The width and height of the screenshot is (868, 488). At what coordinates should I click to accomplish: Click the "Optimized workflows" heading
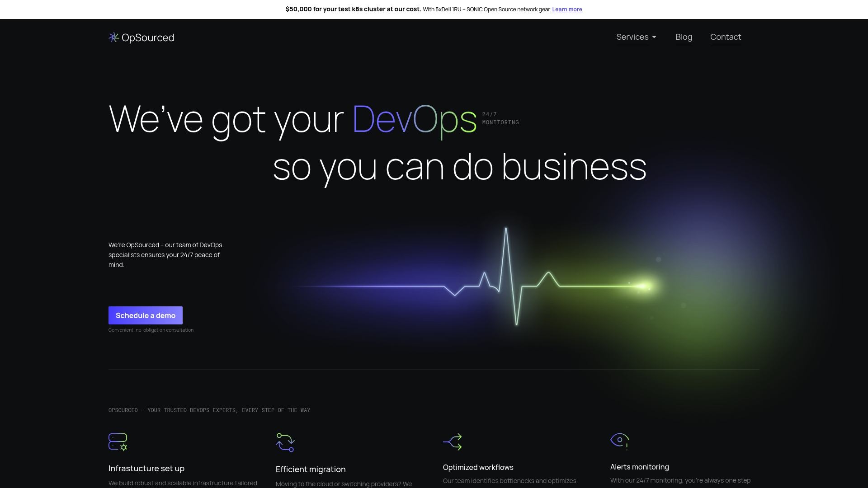click(x=478, y=468)
